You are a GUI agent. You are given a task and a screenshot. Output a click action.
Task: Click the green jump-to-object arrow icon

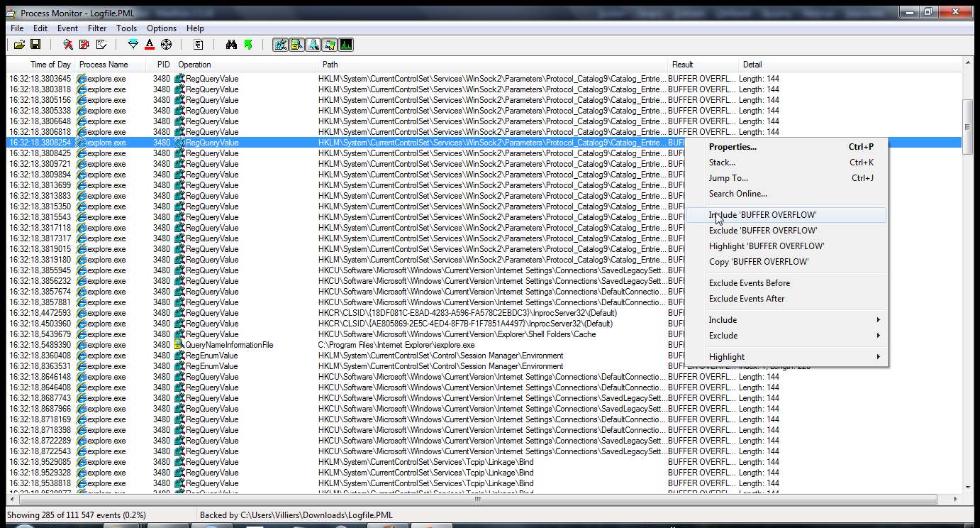click(x=248, y=45)
